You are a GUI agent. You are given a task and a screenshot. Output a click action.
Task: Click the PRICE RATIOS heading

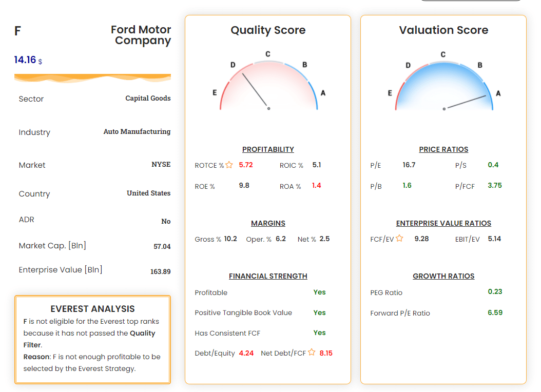pos(443,149)
